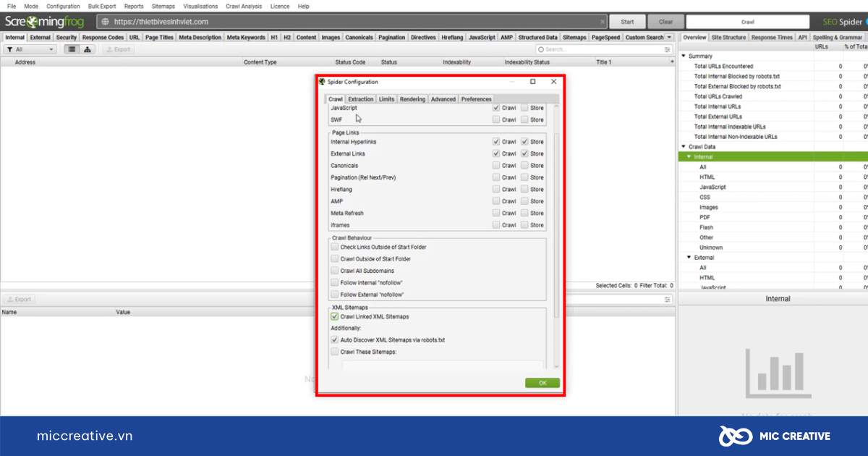Click the add column plus icon
Image resolution: width=868 pixels, height=456 pixels.
coord(673,62)
